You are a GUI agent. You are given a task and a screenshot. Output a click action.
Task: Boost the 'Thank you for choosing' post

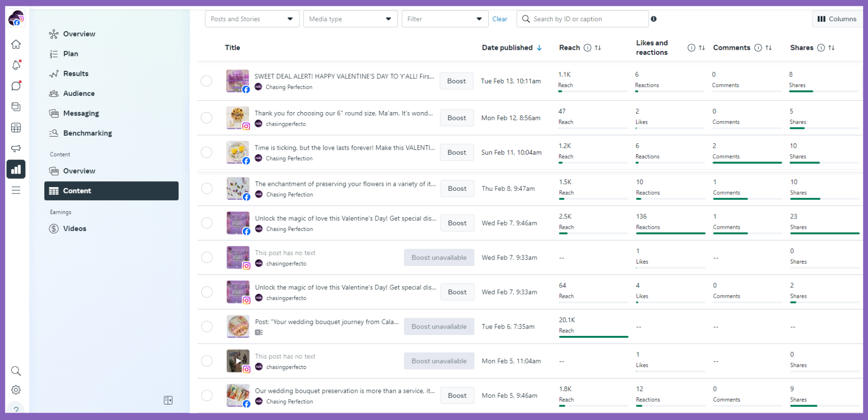pos(457,118)
